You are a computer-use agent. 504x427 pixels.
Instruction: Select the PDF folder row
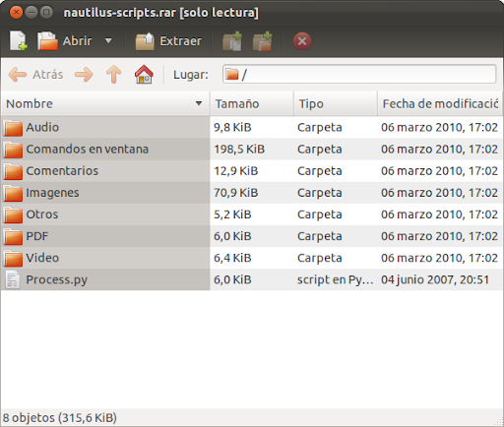point(252,236)
